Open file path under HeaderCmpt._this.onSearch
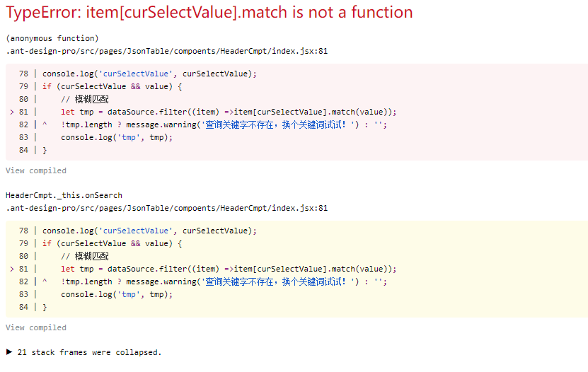Viewport: 588px width, 372px height. pos(166,208)
